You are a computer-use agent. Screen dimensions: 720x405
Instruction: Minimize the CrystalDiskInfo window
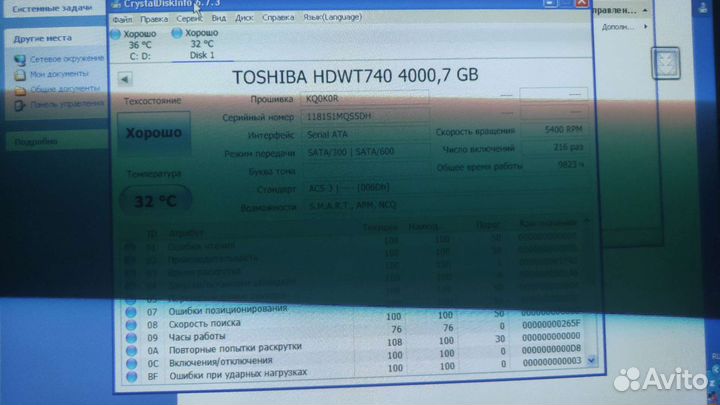550,3
